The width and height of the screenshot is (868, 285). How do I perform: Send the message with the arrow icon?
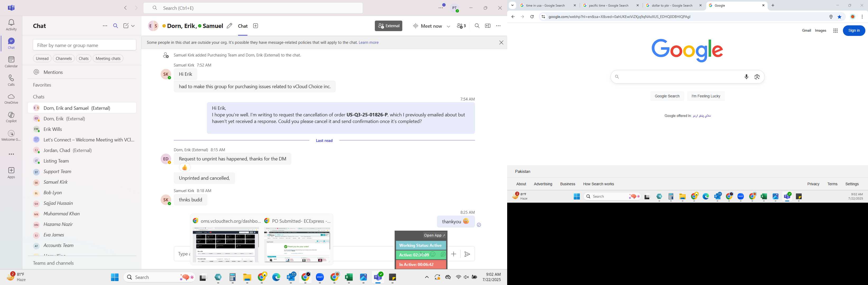(x=467, y=254)
